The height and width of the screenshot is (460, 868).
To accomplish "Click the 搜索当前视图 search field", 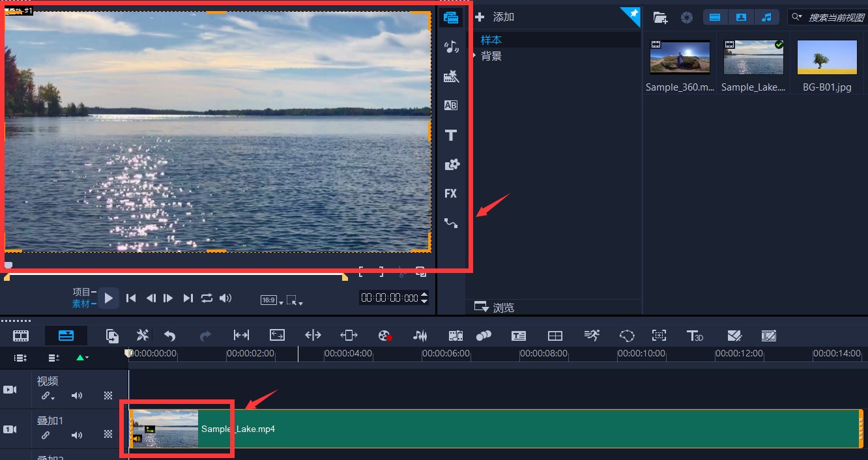I will (835, 18).
